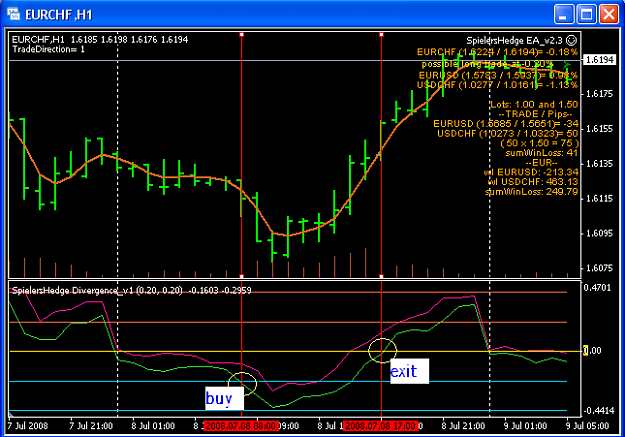The image size is (625, 437).
Task: Click the 0.4701 indicator scale value
Action: 597,287
